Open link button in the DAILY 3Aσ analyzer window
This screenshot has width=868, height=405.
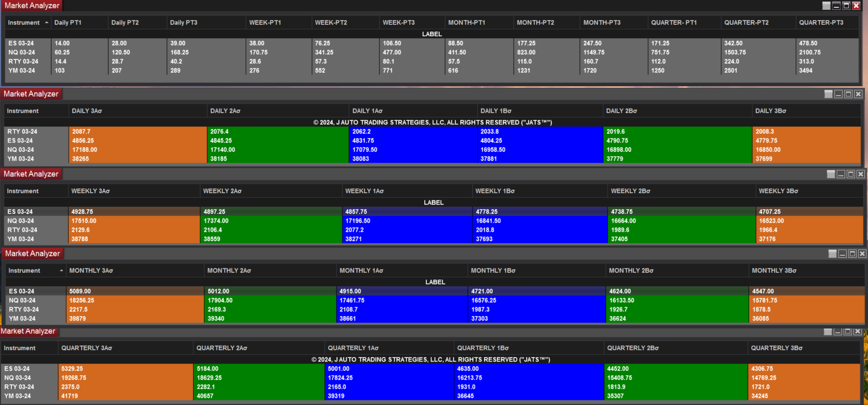tap(828, 94)
